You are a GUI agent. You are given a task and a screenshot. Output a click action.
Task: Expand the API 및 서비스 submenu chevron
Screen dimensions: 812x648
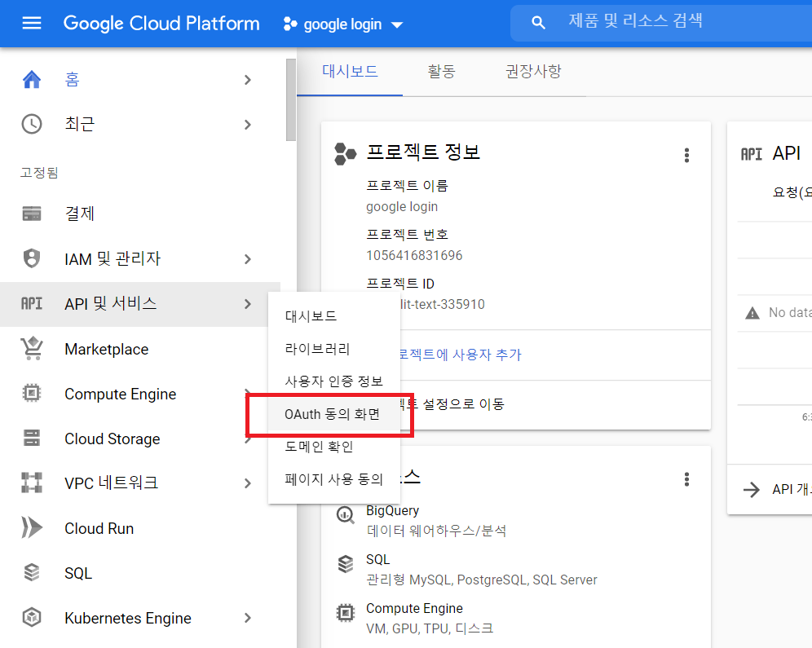248,304
